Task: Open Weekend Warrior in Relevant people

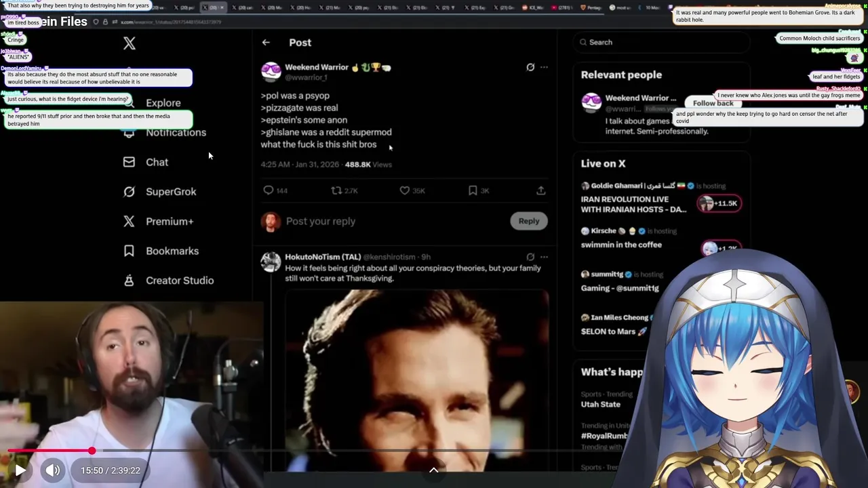Action: [640, 98]
